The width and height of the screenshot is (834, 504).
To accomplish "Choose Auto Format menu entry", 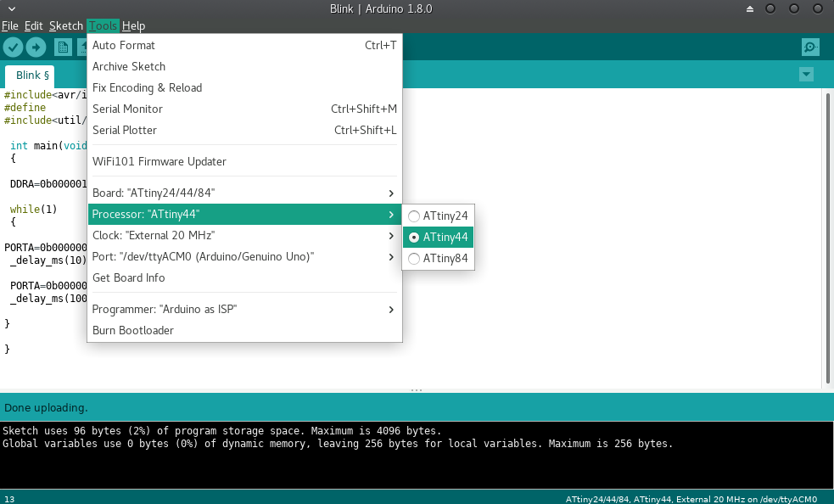I will [x=244, y=45].
